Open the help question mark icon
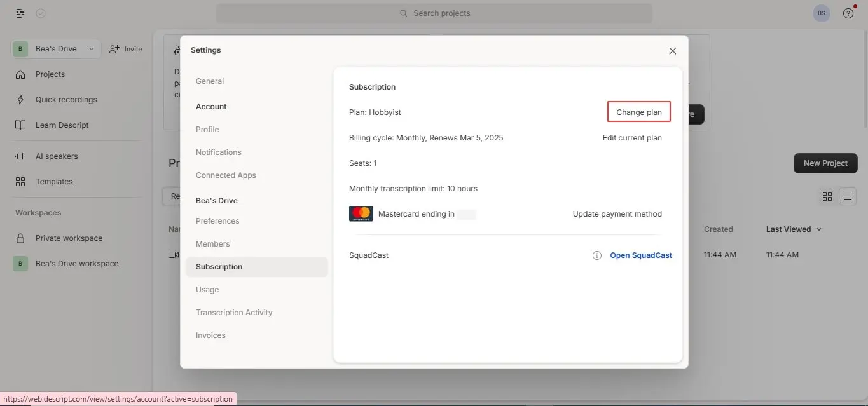This screenshot has width=868, height=406. point(848,13)
